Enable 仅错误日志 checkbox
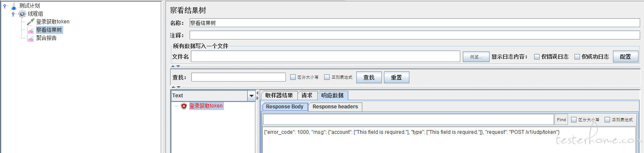 click(x=537, y=57)
